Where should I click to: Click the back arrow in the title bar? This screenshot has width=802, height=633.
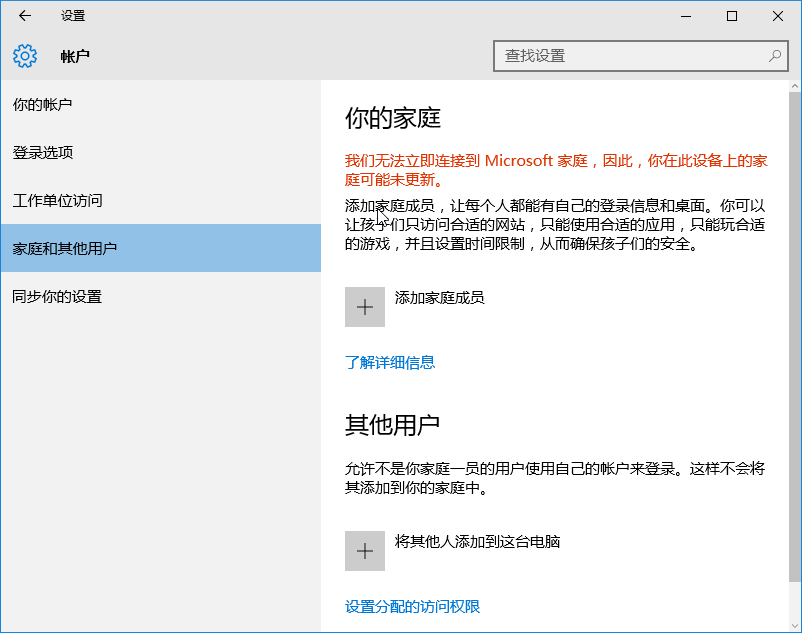point(25,16)
